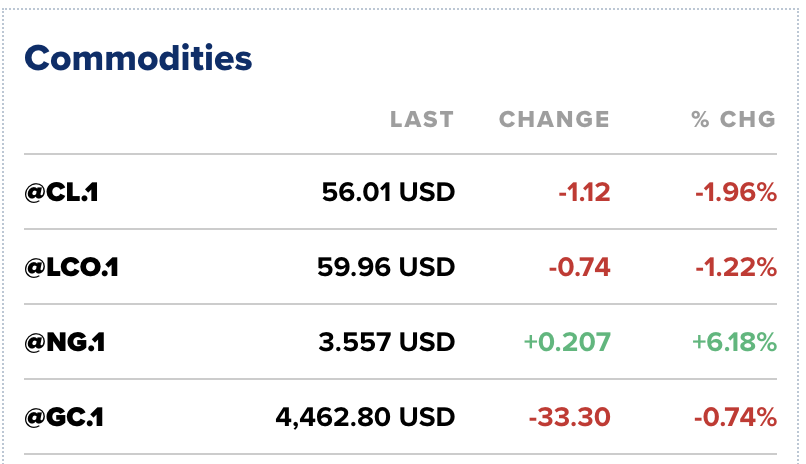Click the CHANGE column header
The width and height of the screenshot is (806, 464).
pyautogui.click(x=554, y=120)
